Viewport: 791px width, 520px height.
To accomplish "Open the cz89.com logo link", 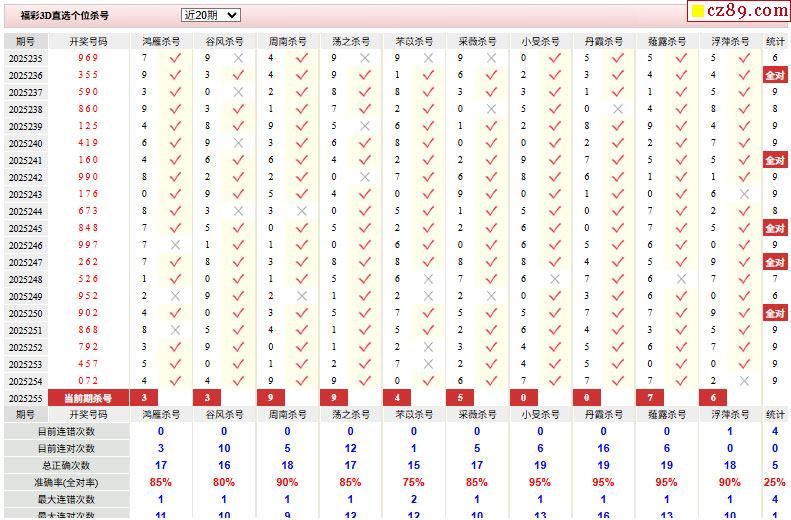I will [739, 11].
